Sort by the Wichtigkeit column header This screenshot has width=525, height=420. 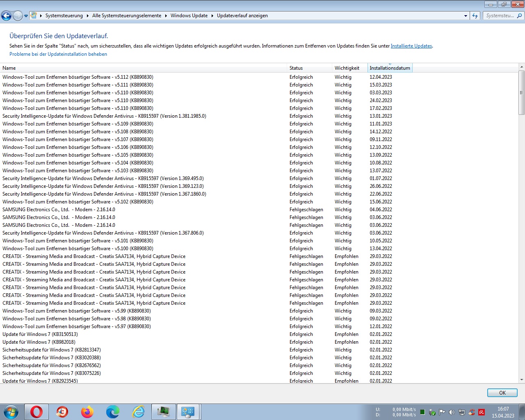point(347,68)
